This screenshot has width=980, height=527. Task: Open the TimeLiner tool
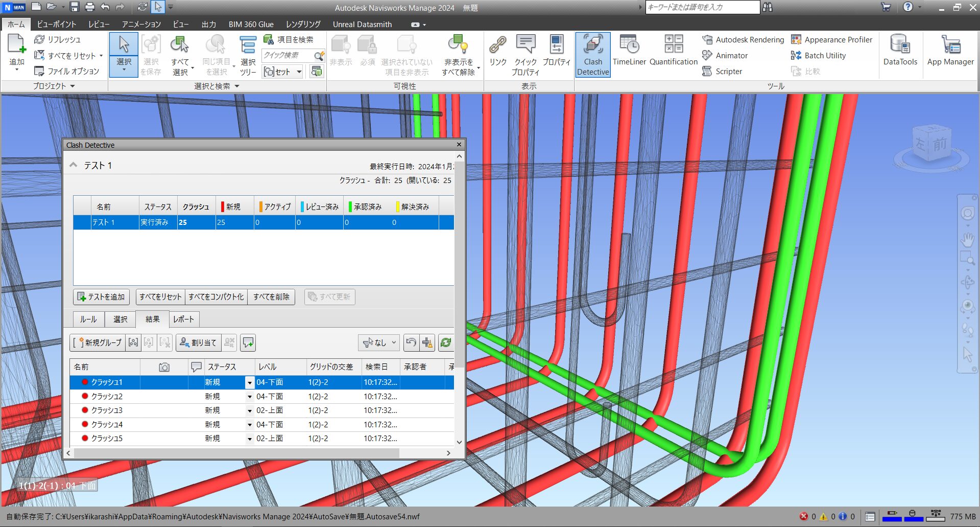click(629, 51)
